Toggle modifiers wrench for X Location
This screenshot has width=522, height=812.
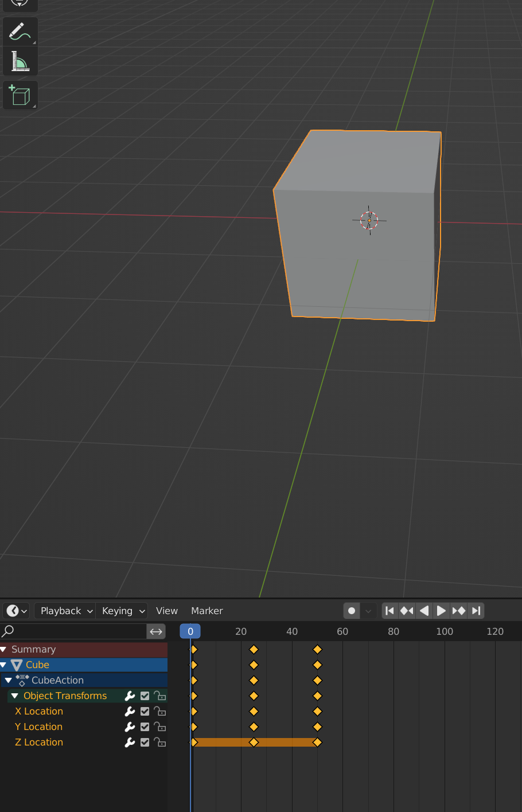point(130,711)
